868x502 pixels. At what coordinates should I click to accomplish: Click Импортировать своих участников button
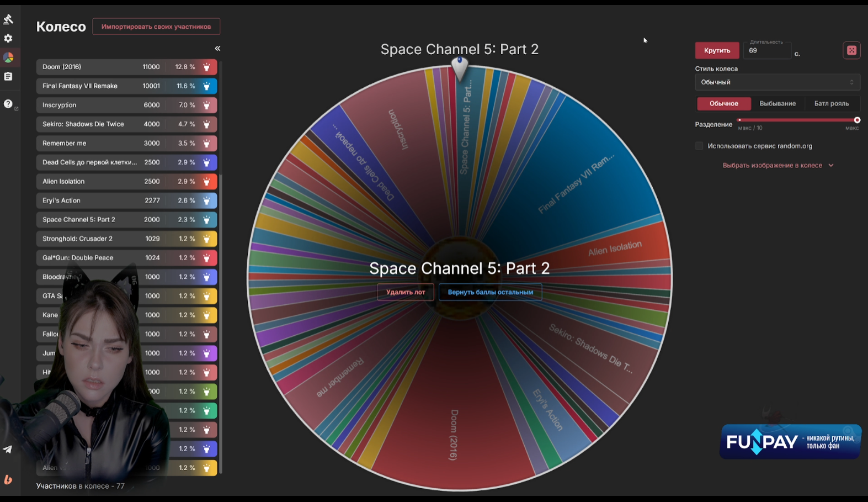tap(156, 27)
